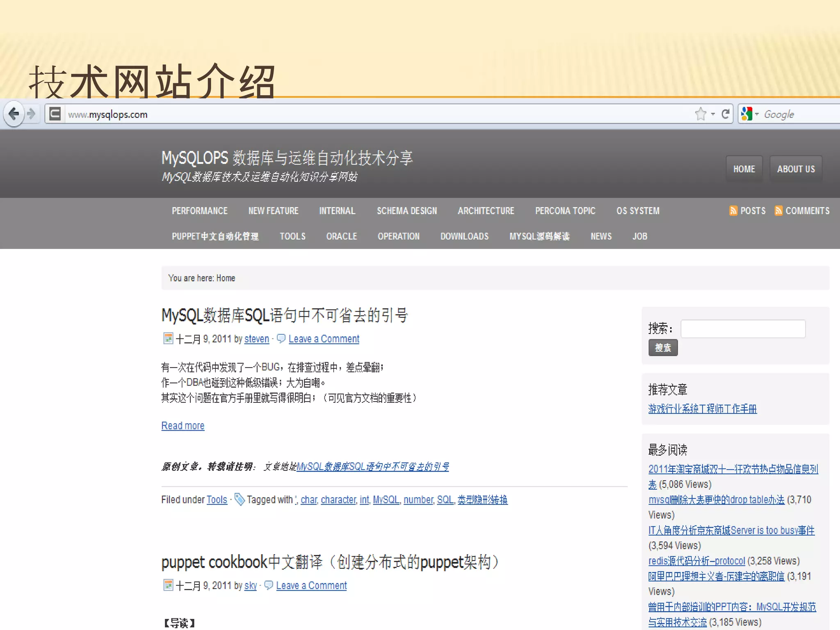
Task: Click the site identity icon in address bar
Action: coord(55,114)
